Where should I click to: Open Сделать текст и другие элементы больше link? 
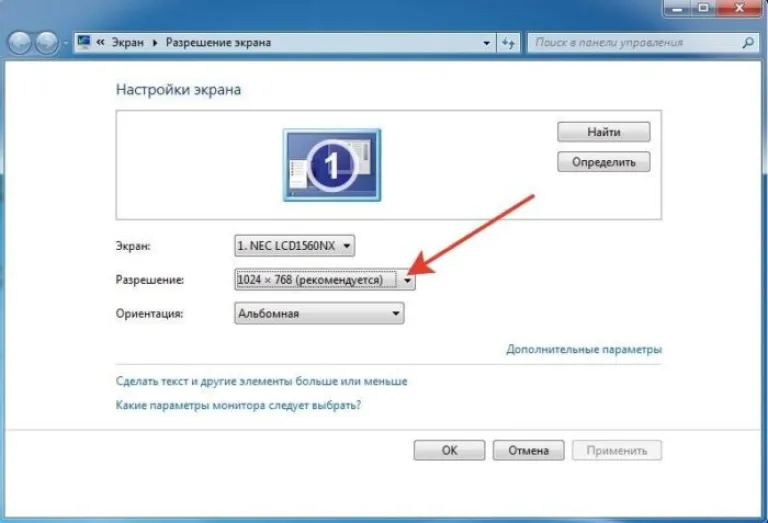[262, 381]
